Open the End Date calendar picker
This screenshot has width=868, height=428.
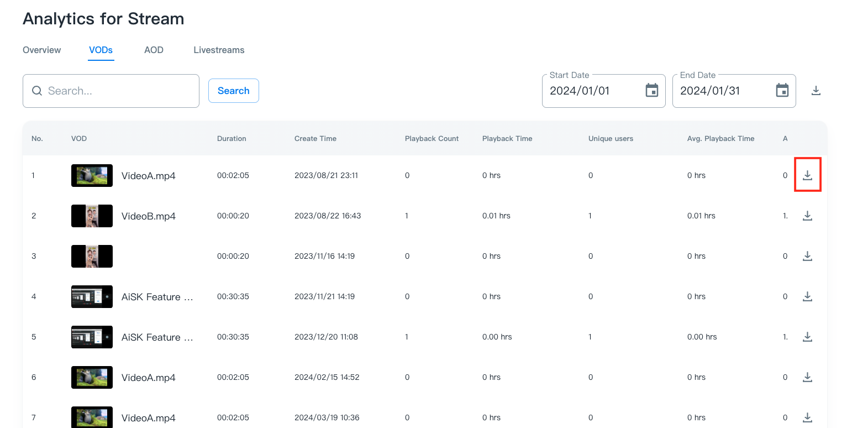[x=782, y=91]
